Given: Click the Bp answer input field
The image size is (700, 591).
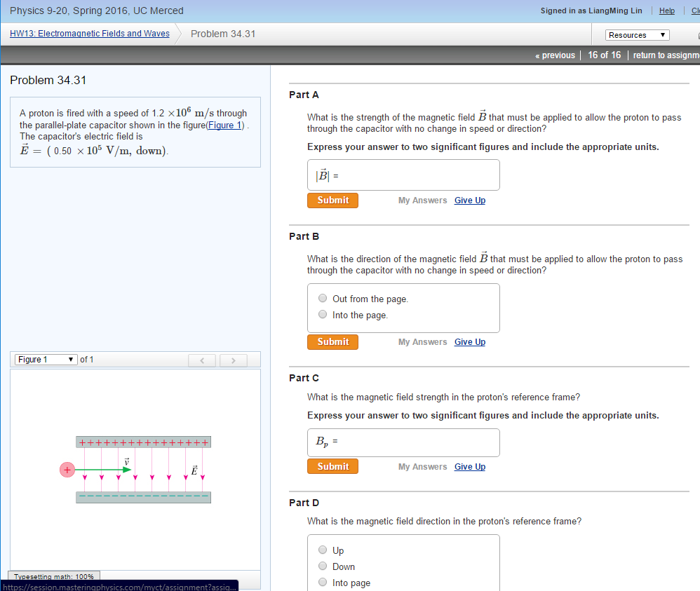Looking at the screenshot, I should [403, 442].
